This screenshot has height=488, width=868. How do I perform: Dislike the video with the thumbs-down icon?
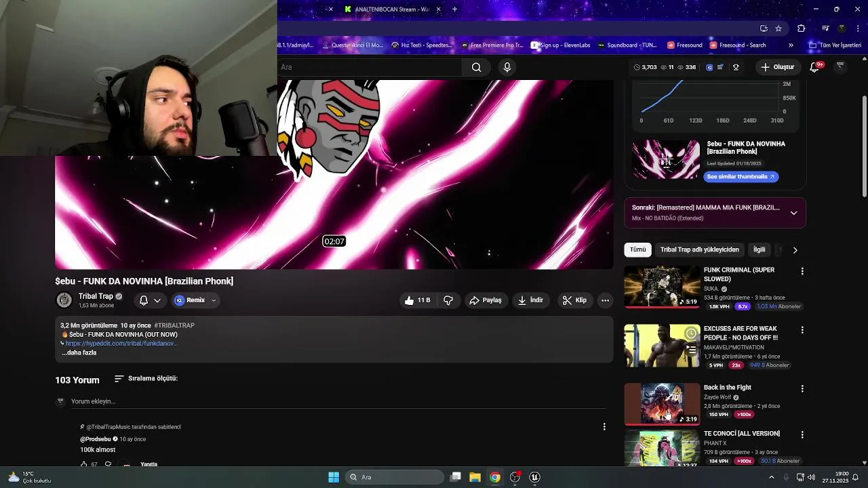pyautogui.click(x=448, y=300)
